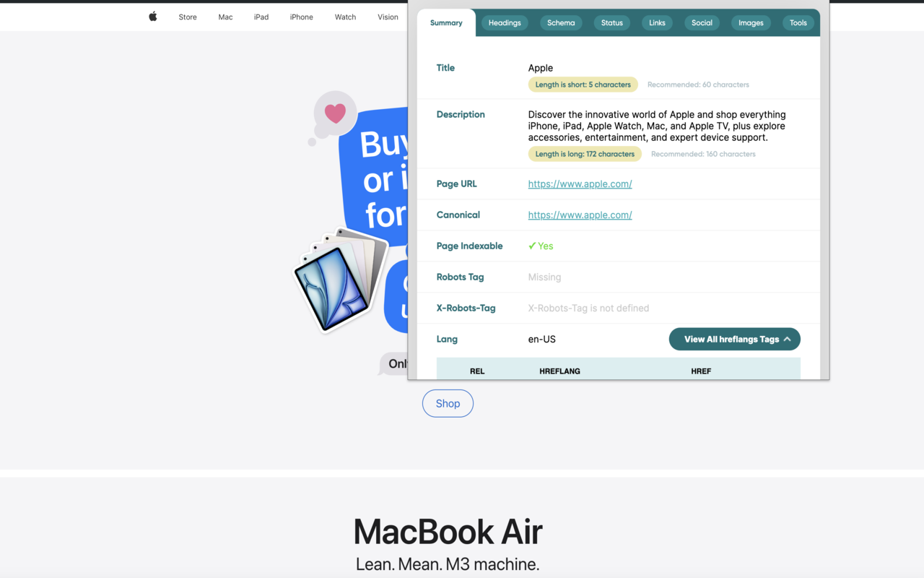The image size is (924, 578).
Task: Switch to the Links tab
Action: pyautogui.click(x=657, y=23)
